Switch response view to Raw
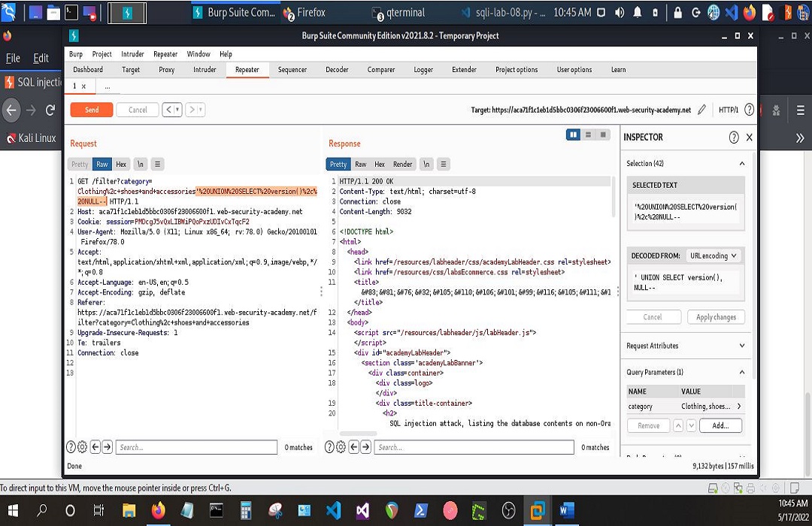Screen dimensions: 812x526 click(x=360, y=164)
